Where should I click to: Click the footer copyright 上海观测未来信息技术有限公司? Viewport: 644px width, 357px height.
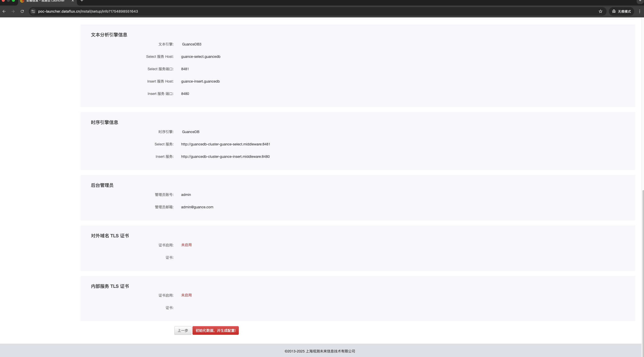[x=330, y=351]
